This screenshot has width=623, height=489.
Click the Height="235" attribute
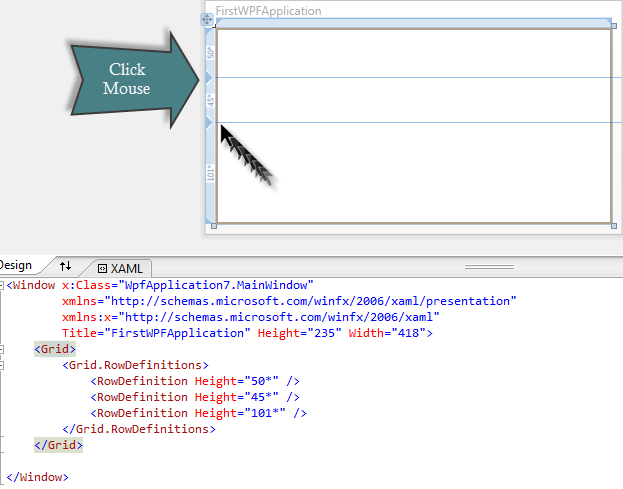300,333
